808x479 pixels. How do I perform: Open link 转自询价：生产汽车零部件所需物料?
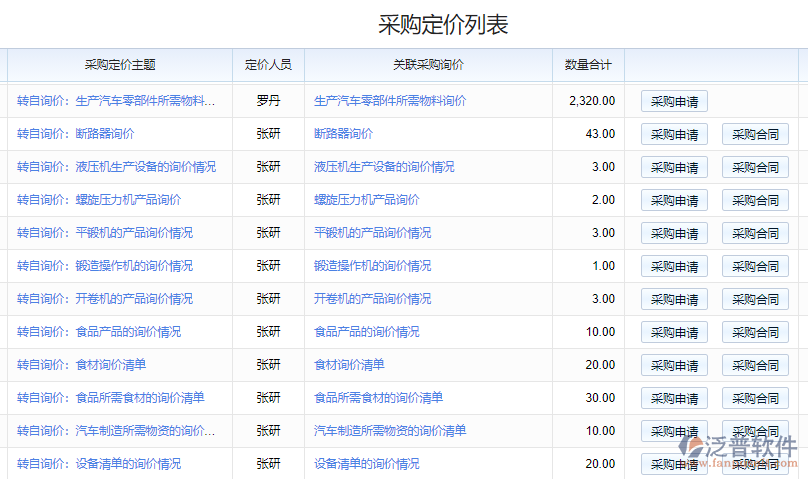116,101
